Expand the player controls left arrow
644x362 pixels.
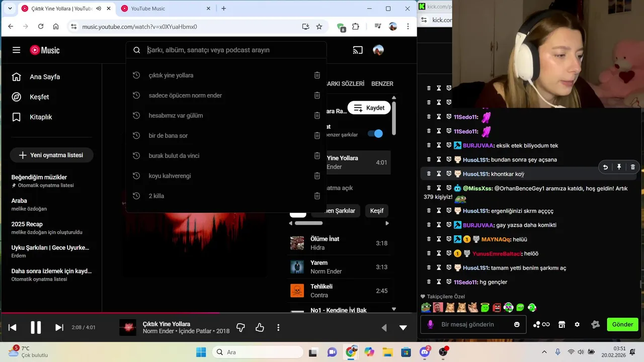click(x=384, y=328)
